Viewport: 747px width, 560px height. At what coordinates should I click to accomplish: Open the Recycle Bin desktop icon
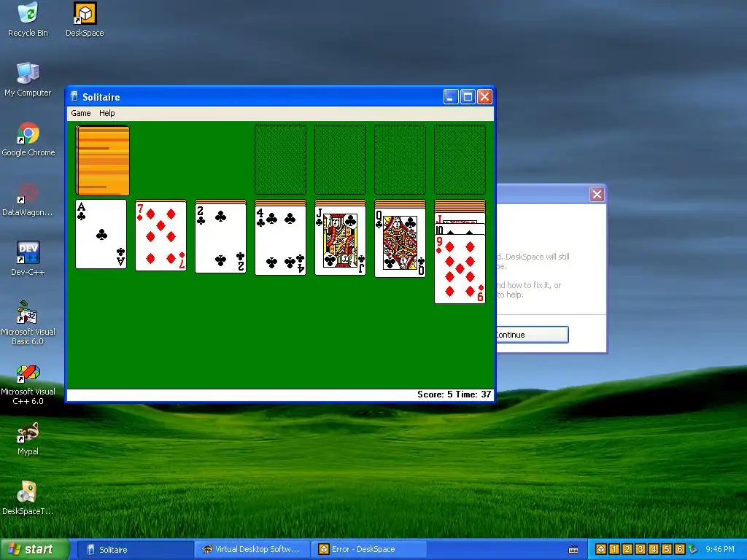(28, 20)
